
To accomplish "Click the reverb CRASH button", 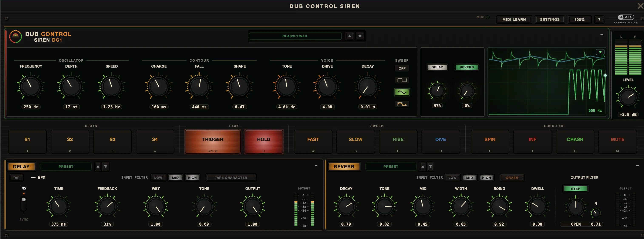I will (x=512, y=178).
